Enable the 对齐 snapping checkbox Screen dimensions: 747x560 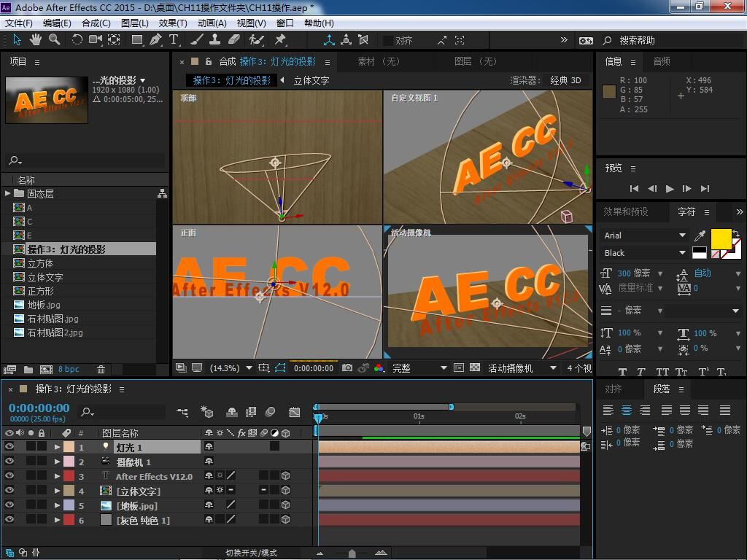point(388,41)
